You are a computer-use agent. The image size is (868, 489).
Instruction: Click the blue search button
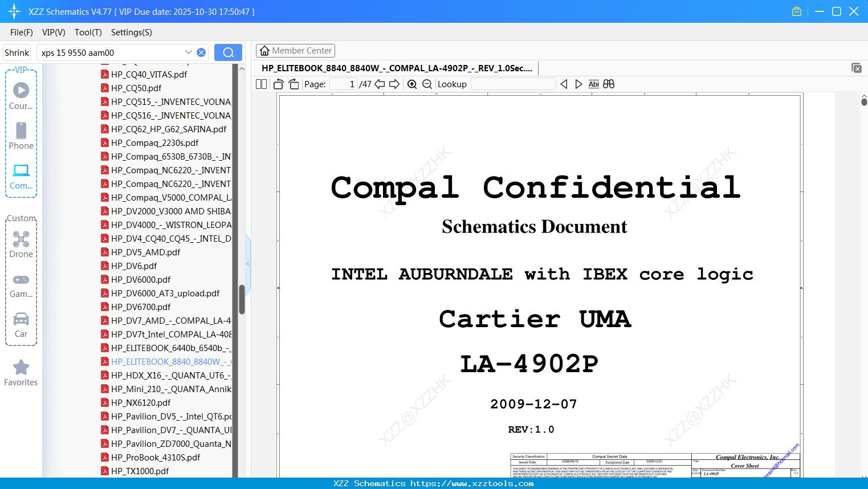click(228, 52)
